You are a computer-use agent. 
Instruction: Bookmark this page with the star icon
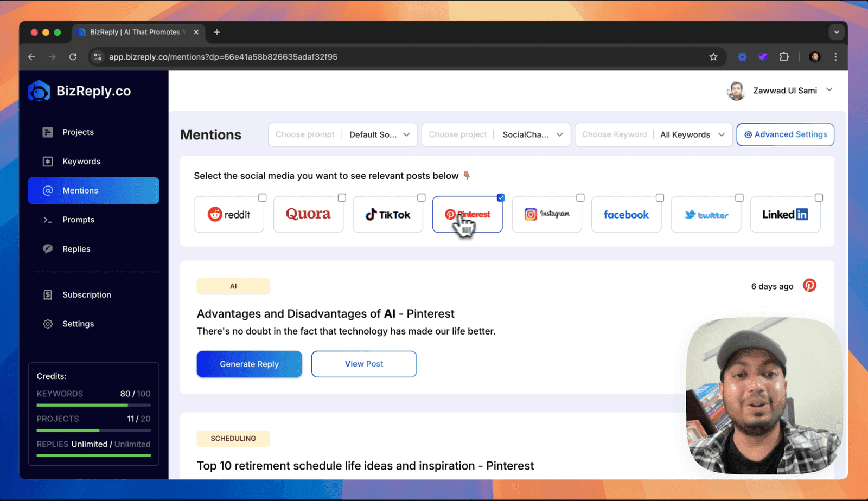[713, 57]
